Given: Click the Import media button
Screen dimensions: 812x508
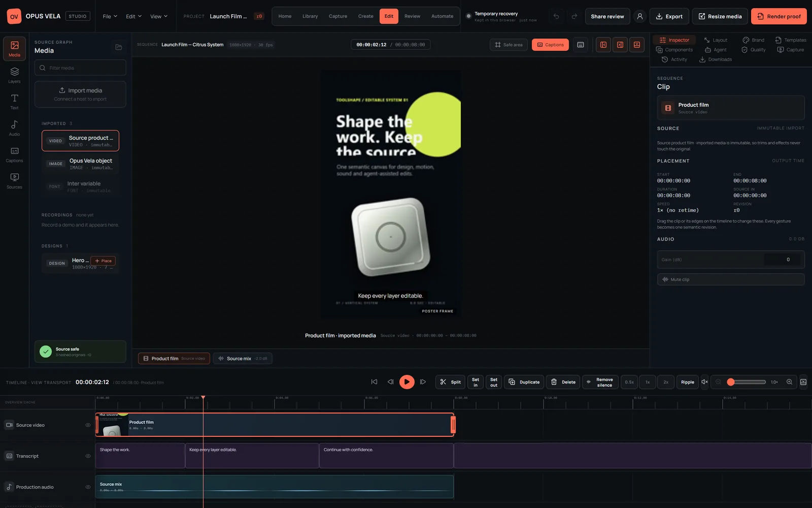Looking at the screenshot, I should pos(80,94).
